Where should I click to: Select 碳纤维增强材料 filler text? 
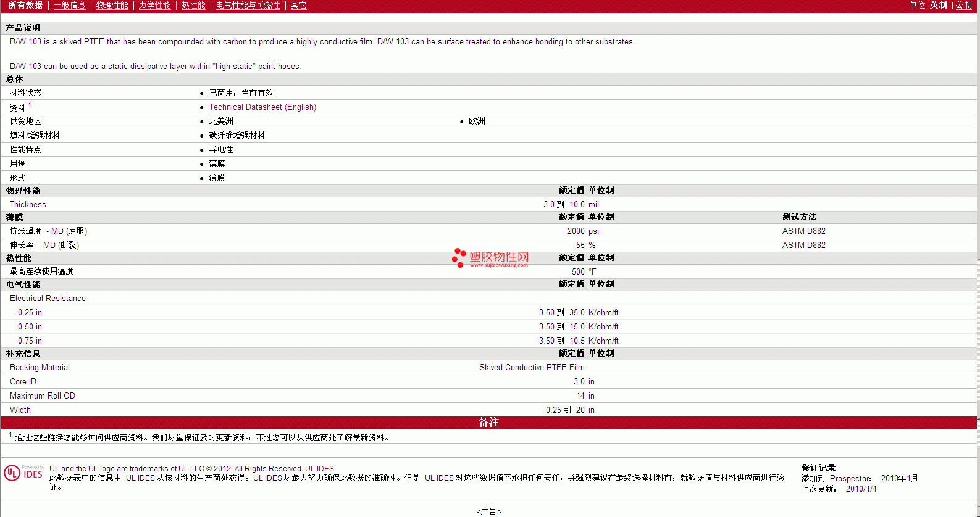point(237,136)
